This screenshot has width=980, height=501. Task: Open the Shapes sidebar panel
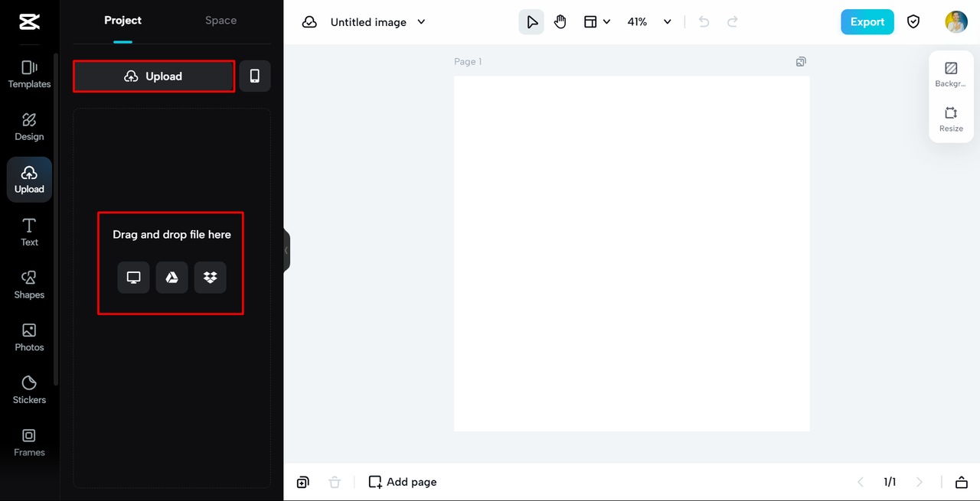click(29, 285)
